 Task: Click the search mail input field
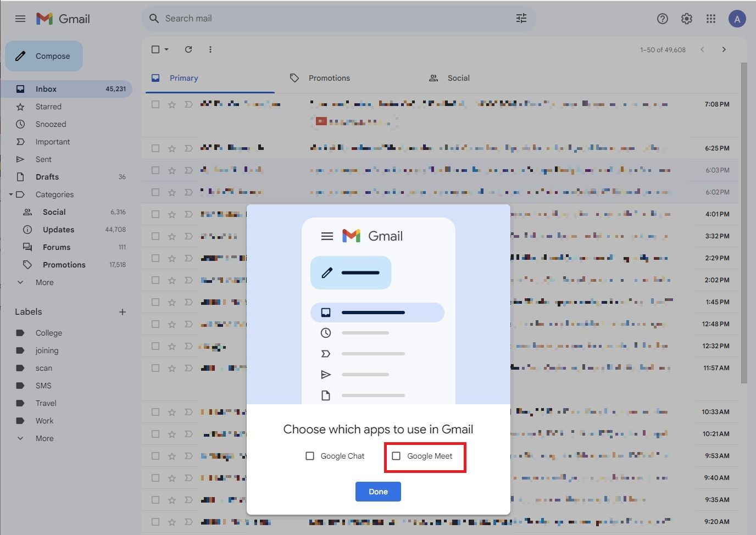click(330, 18)
